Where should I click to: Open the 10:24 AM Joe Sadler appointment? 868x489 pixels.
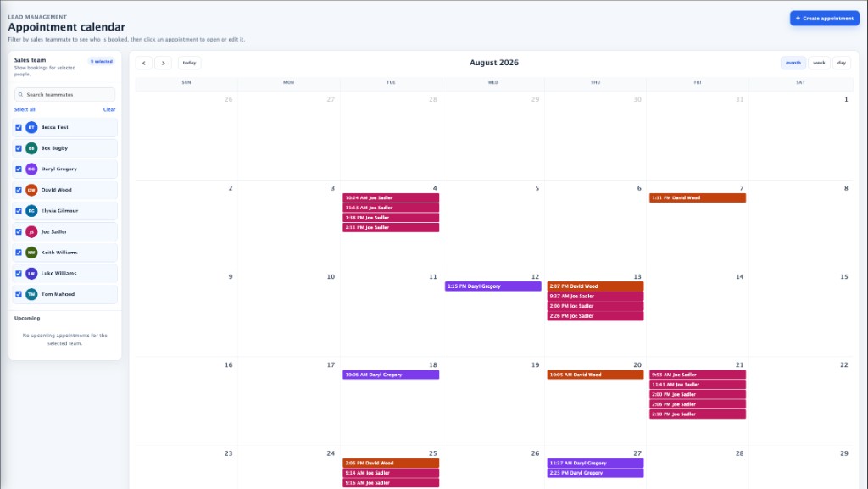[x=391, y=198]
